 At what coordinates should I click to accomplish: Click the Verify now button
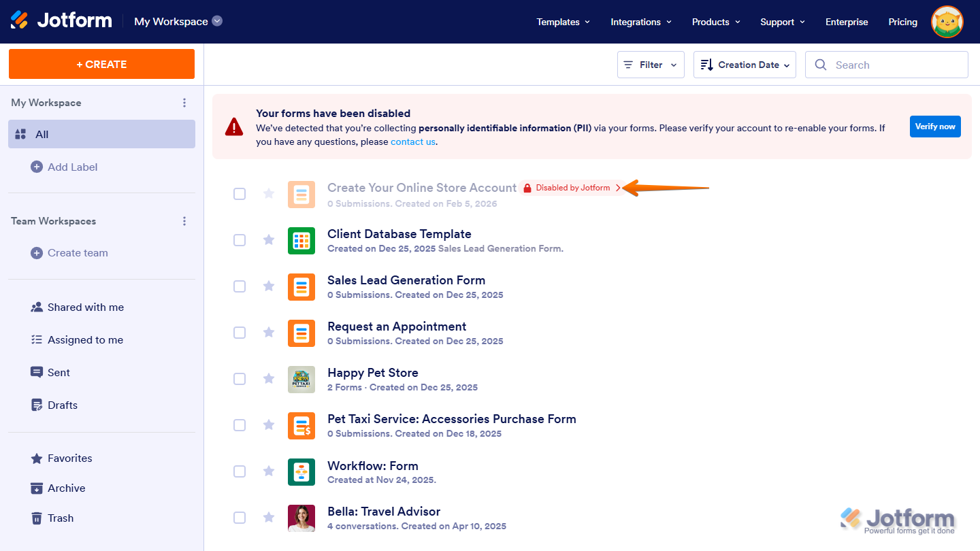pyautogui.click(x=935, y=126)
